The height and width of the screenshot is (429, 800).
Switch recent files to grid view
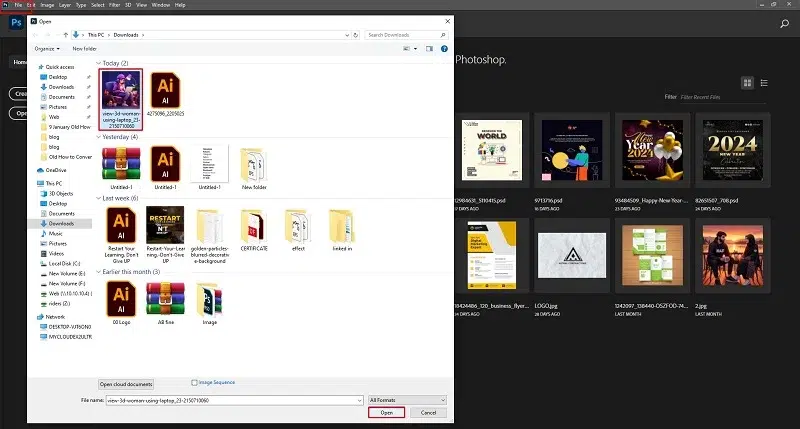[x=747, y=83]
